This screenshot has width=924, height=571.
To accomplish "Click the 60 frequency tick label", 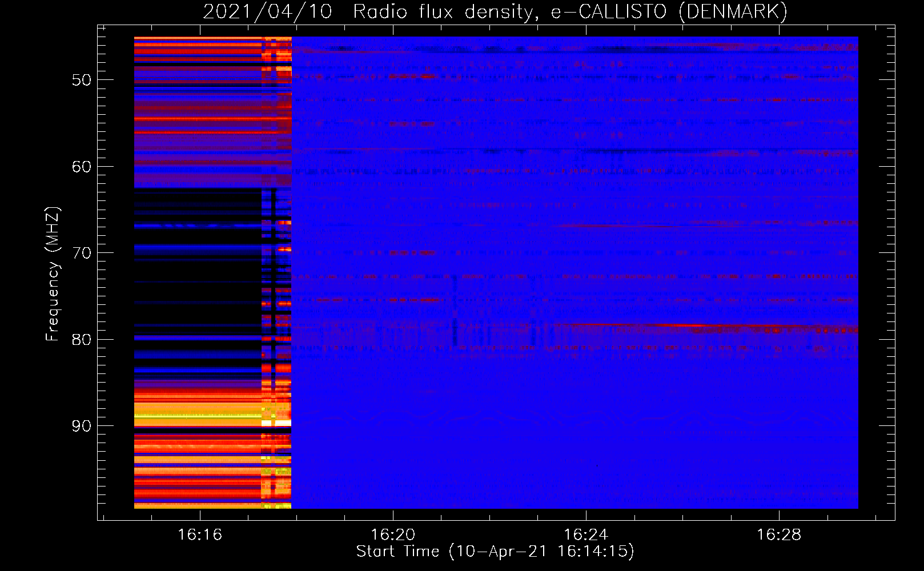I will [x=82, y=167].
